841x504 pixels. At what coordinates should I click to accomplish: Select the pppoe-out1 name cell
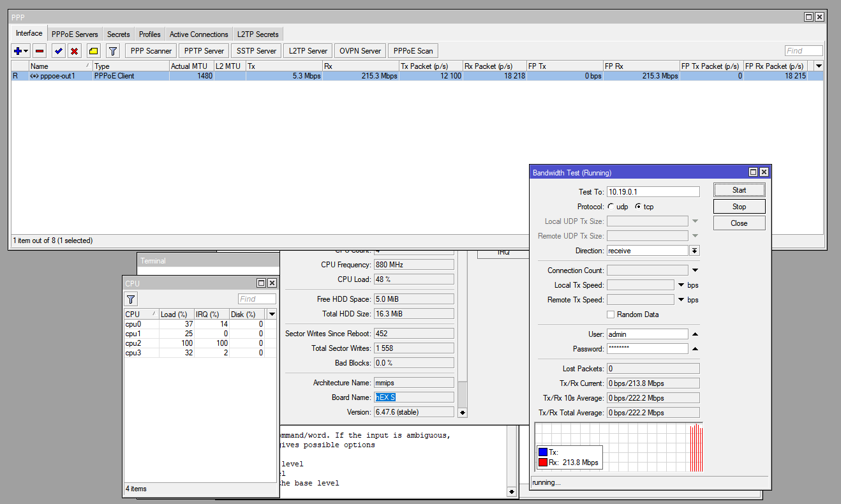pyautogui.click(x=61, y=76)
